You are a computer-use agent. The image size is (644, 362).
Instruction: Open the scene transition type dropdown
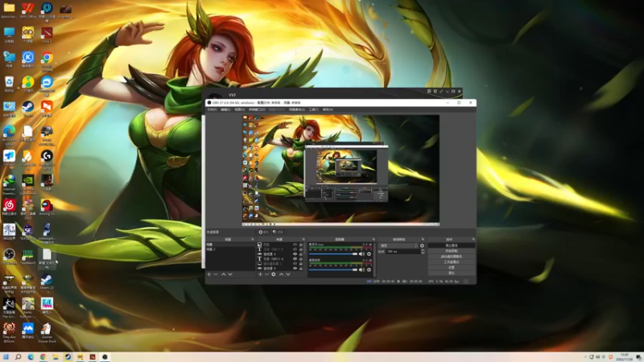point(399,245)
